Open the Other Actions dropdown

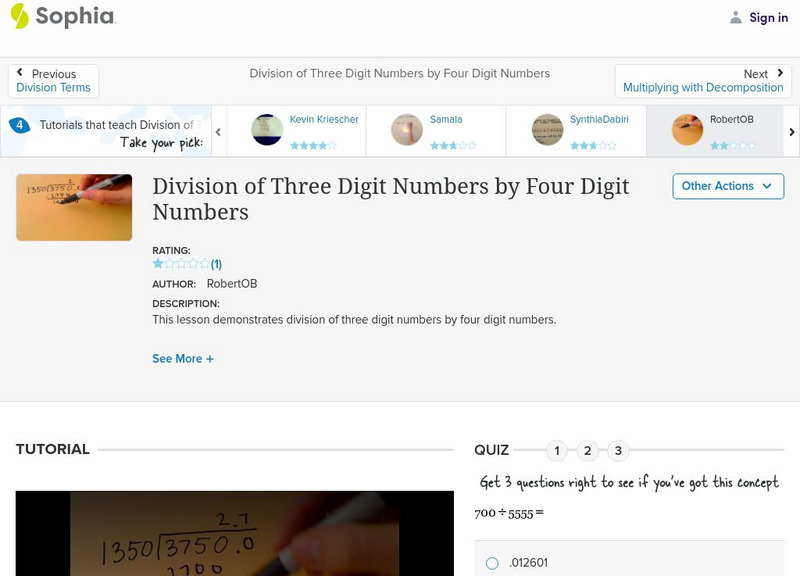coord(726,186)
